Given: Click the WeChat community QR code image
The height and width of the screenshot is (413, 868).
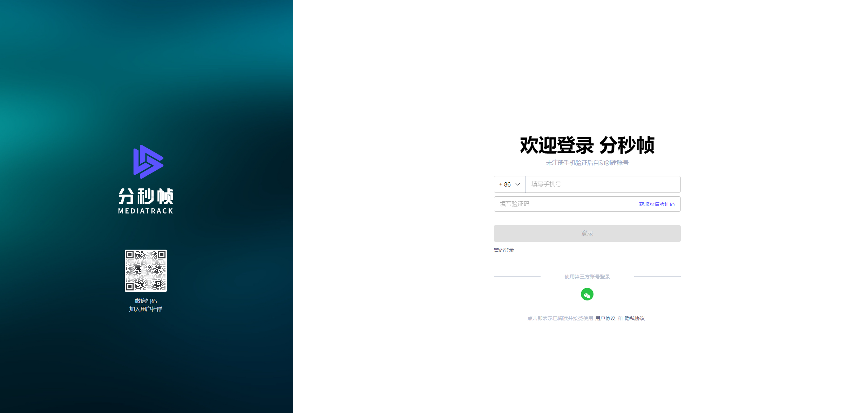Looking at the screenshot, I should (x=146, y=271).
